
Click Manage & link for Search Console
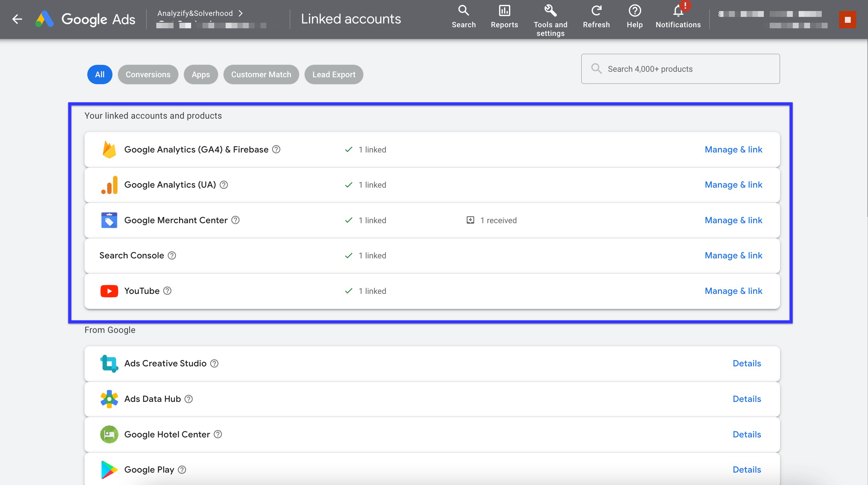point(733,256)
